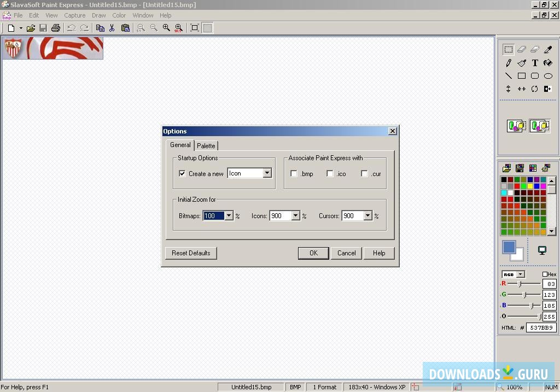The width and height of the screenshot is (560, 392).
Task: Expand the Cursors zoom dropdown
Action: click(368, 215)
